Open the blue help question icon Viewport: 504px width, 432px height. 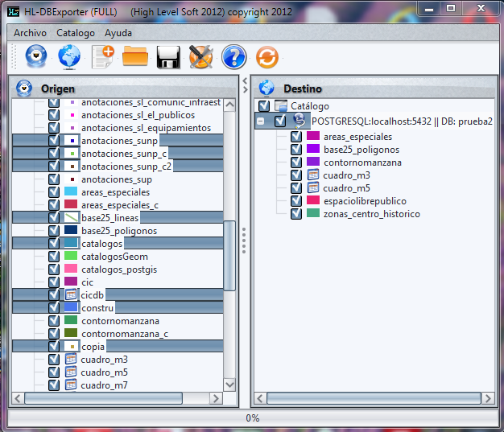click(233, 57)
